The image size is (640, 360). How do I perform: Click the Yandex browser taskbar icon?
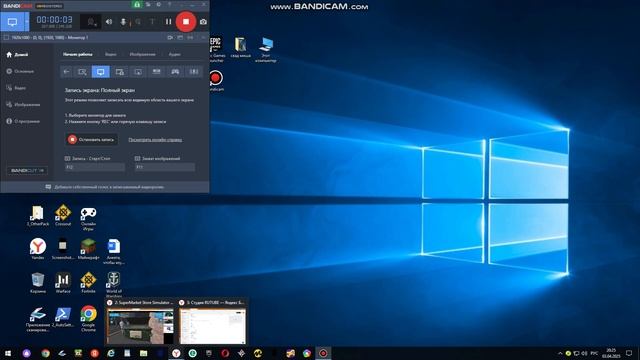pos(176,353)
